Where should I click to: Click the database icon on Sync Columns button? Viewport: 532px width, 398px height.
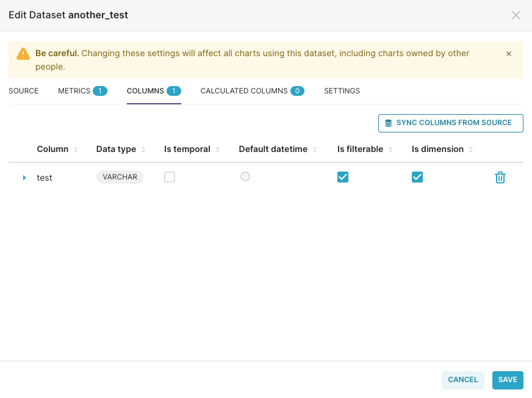click(389, 123)
